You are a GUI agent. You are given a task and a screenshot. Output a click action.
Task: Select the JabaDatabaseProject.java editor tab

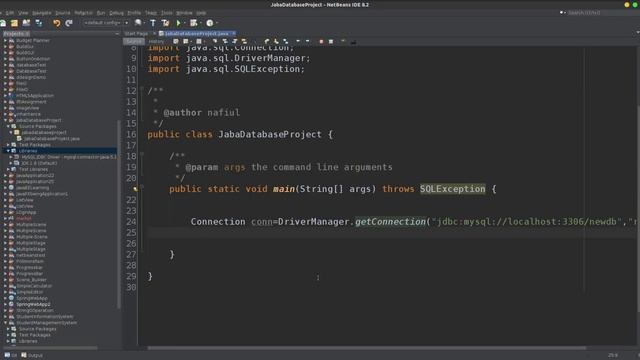click(196, 33)
